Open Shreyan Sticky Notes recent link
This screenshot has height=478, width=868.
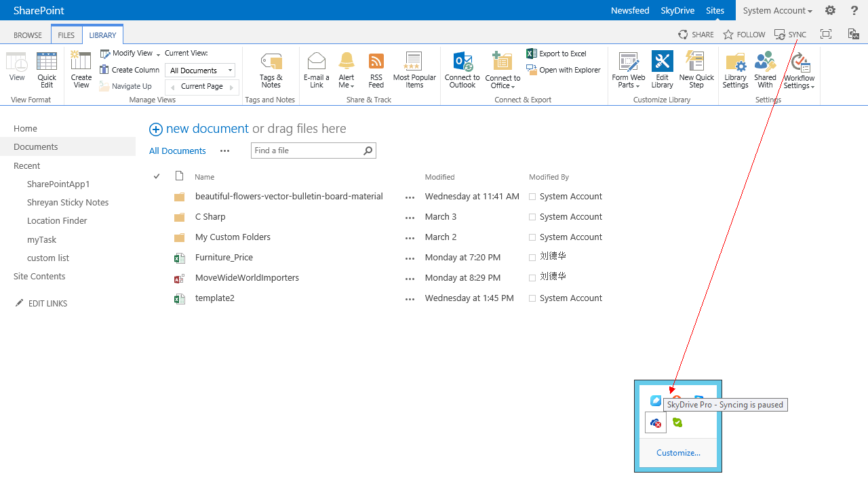coord(68,202)
